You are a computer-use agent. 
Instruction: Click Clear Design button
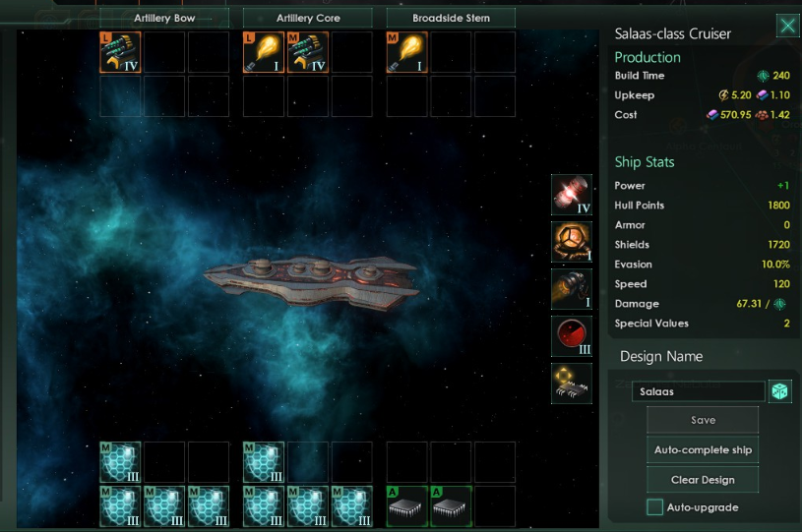point(703,479)
